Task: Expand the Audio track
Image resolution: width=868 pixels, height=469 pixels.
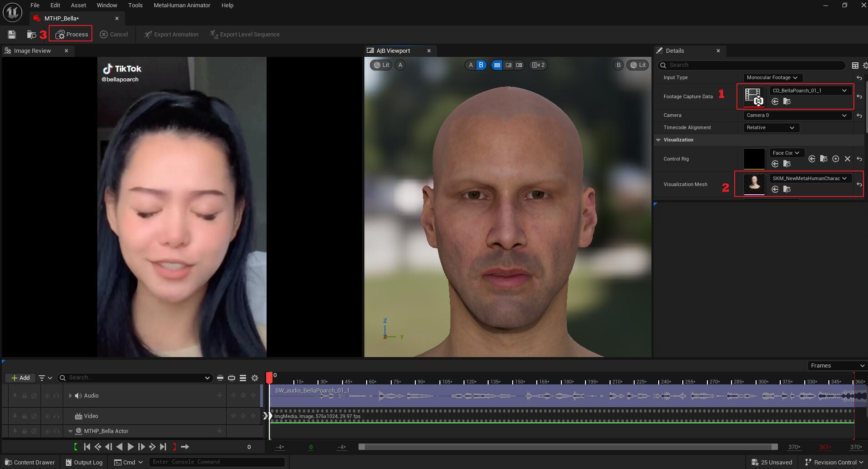Action: pyautogui.click(x=70, y=396)
